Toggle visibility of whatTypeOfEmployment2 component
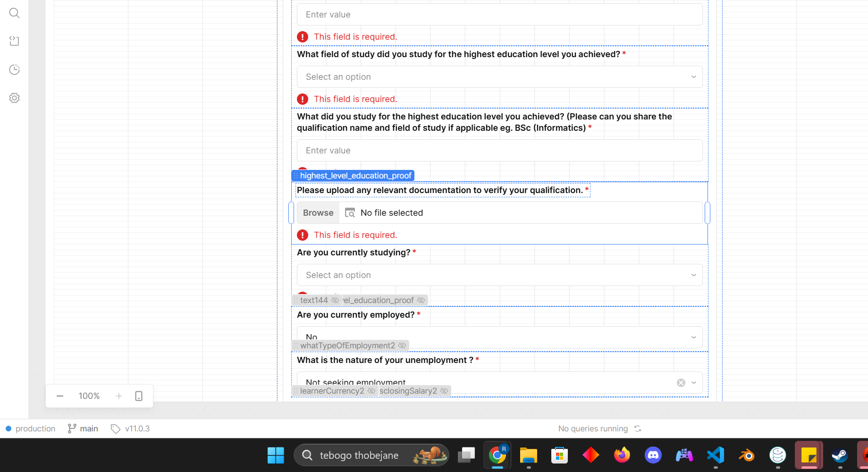 [x=402, y=346]
